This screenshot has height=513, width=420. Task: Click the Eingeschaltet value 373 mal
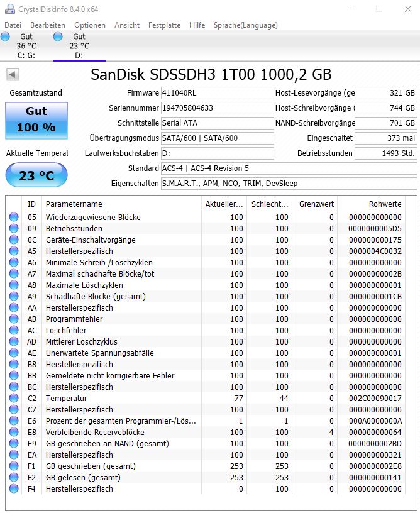[386, 138]
